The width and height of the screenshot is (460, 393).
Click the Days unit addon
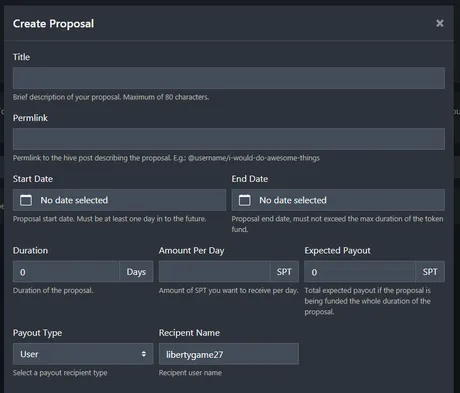click(136, 272)
